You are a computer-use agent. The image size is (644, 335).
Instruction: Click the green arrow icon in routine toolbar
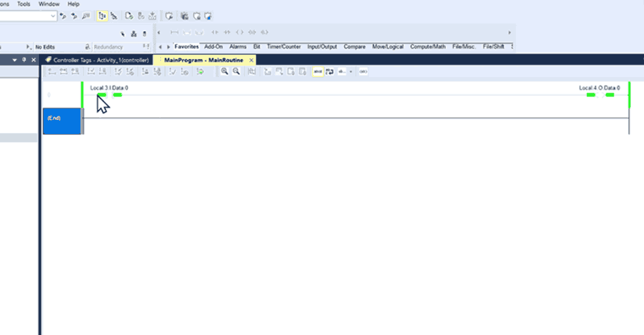200,71
